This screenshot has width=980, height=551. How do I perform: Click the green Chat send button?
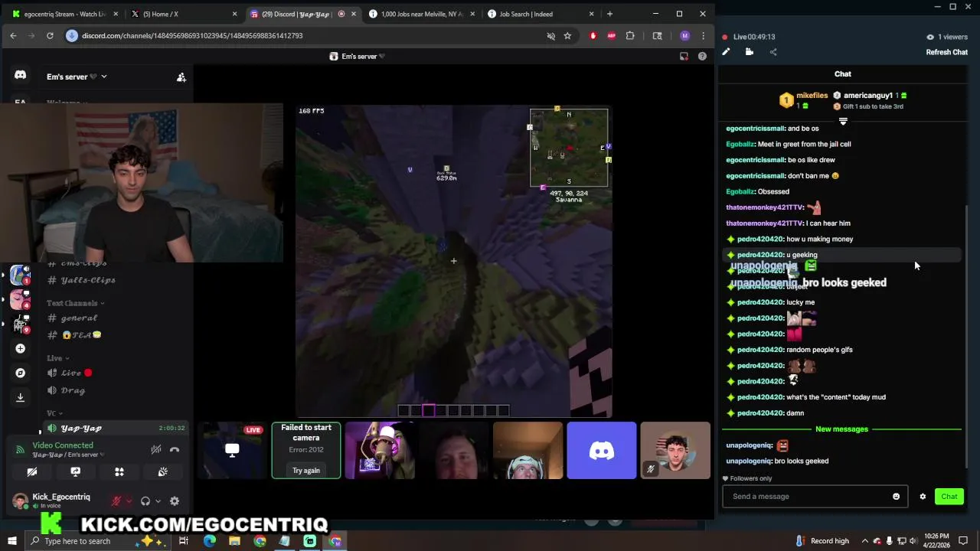point(949,497)
